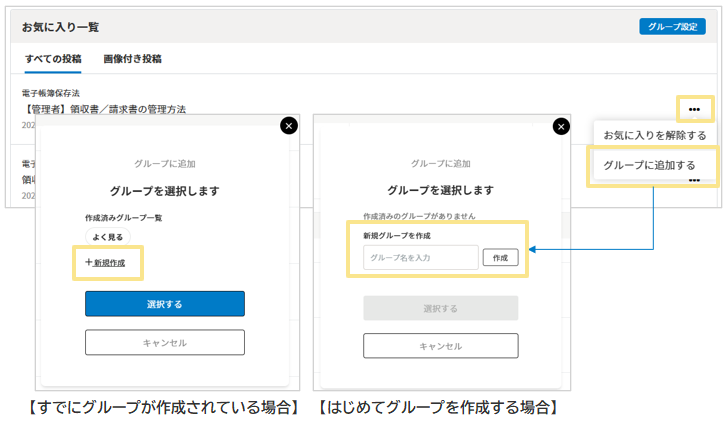Select グループに追加する in the popup menu
This screenshot has height=422, width=728.
point(650,165)
